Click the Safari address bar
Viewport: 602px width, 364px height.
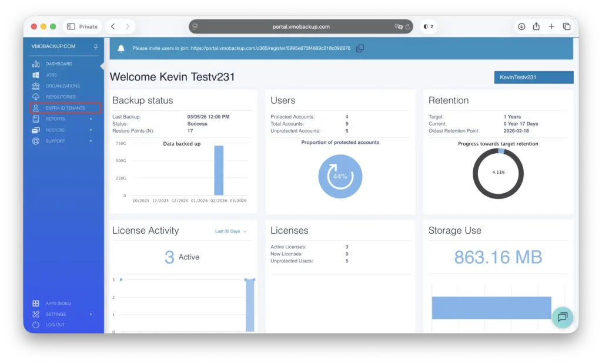301,26
